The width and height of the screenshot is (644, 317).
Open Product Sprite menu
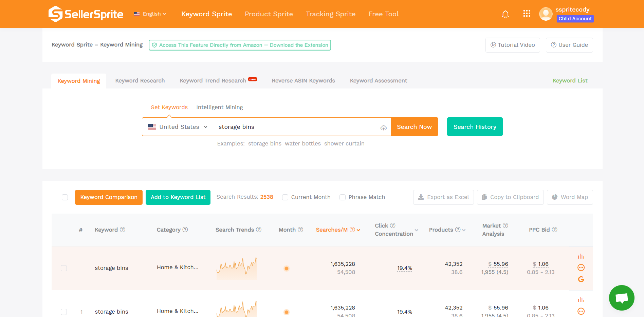[x=269, y=14]
